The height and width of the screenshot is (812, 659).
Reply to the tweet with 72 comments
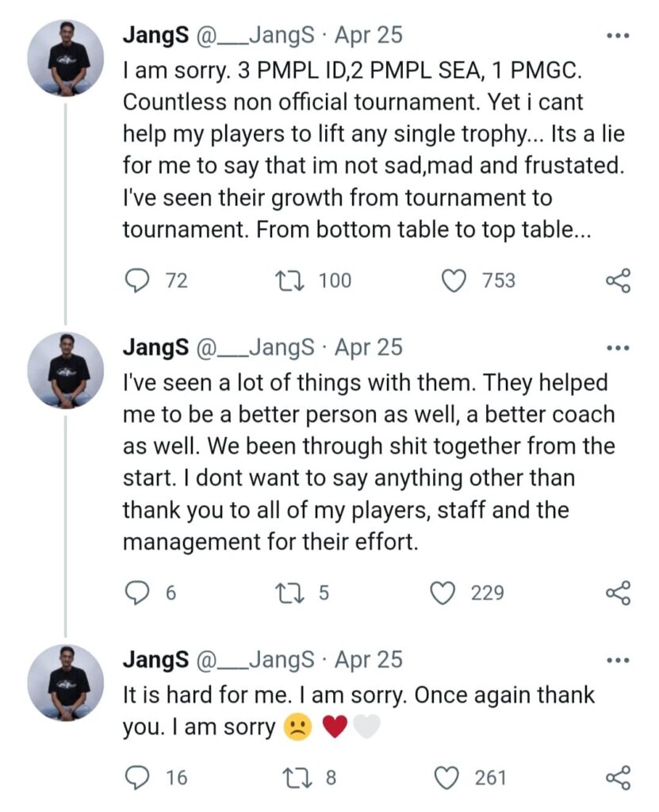[138, 281]
